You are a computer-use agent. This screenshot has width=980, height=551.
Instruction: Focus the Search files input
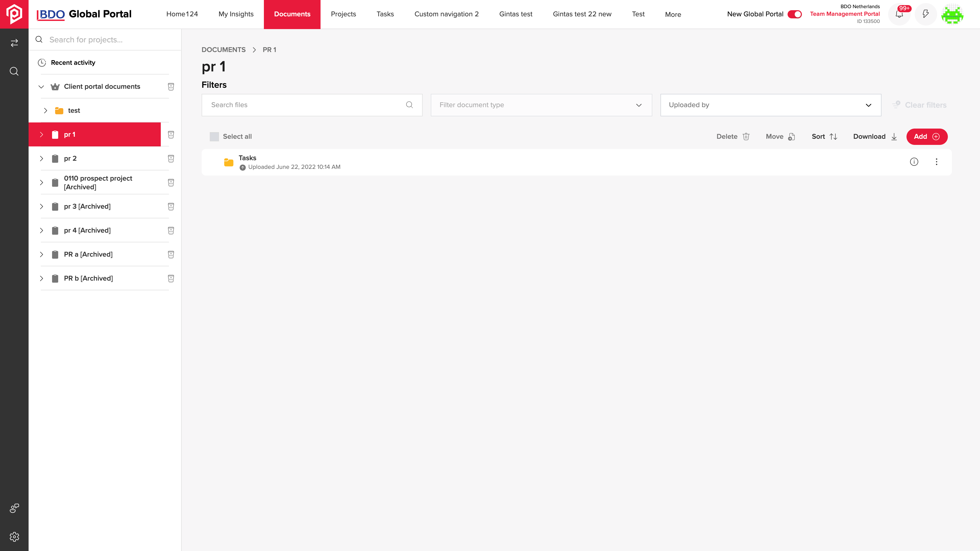click(312, 105)
